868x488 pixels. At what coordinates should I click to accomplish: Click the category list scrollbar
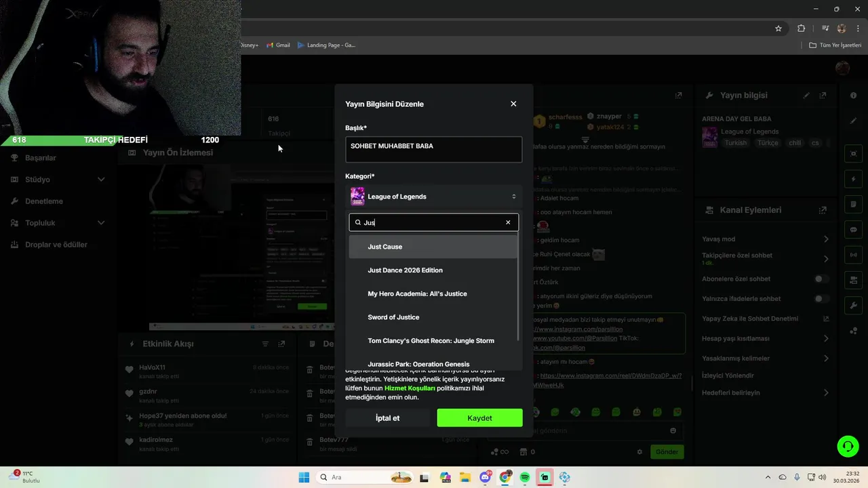(x=519, y=288)
